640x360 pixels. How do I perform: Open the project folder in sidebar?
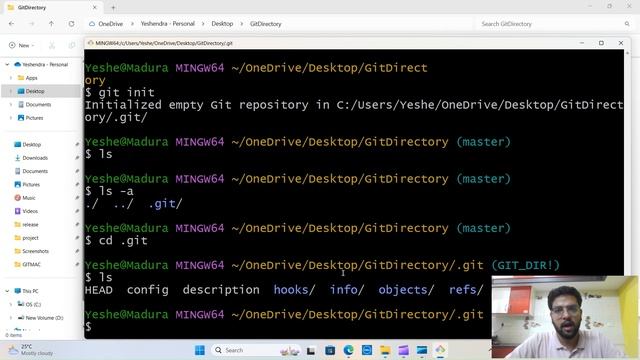[26, 238]
